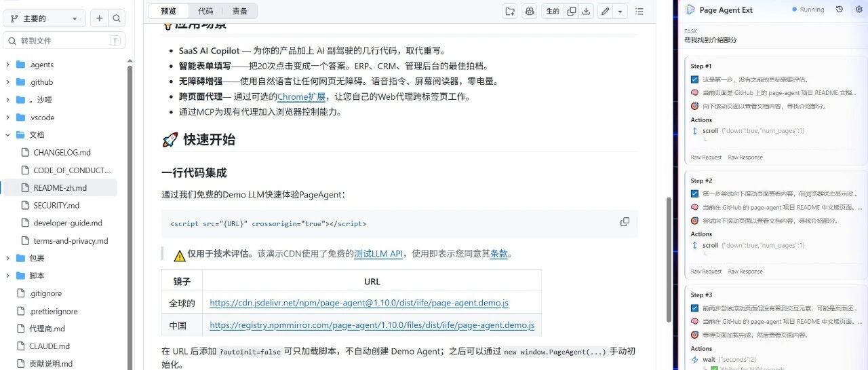868x370 pixels.
Task: Switch to the 代码 tab
Action: pyautogui.click(x=205, y=11)
